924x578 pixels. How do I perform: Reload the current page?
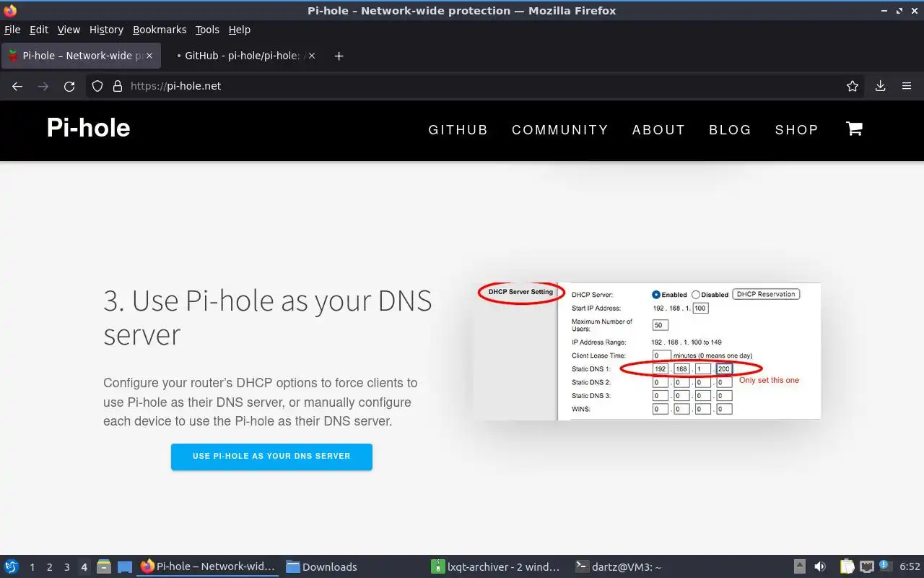point(69,86)
